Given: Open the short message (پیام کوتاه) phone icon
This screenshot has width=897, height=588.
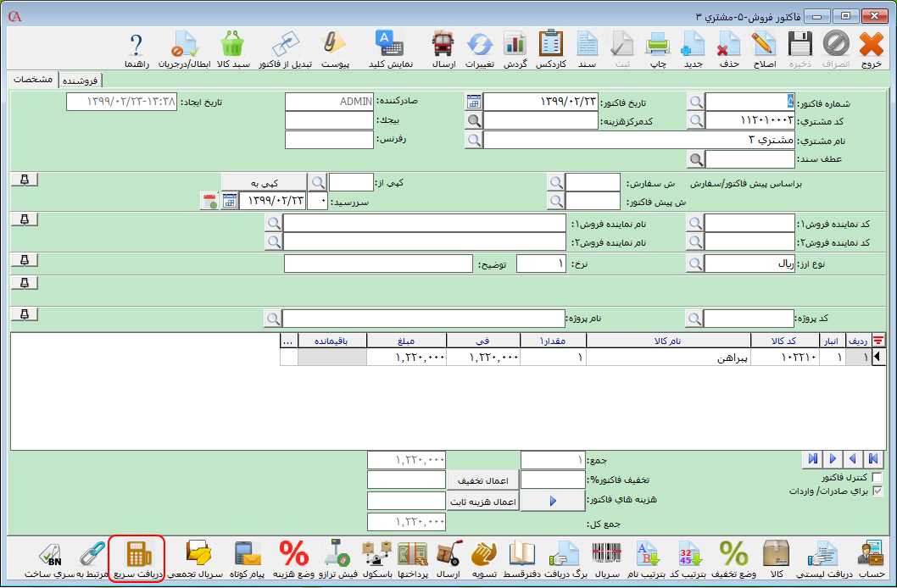Looking at the screenshot, I should point(246,556).
